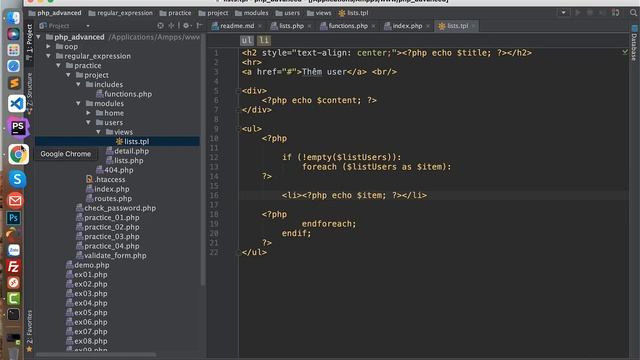Select detail.php in the project tree
This screenshot has height=360, width=640.
127,151
